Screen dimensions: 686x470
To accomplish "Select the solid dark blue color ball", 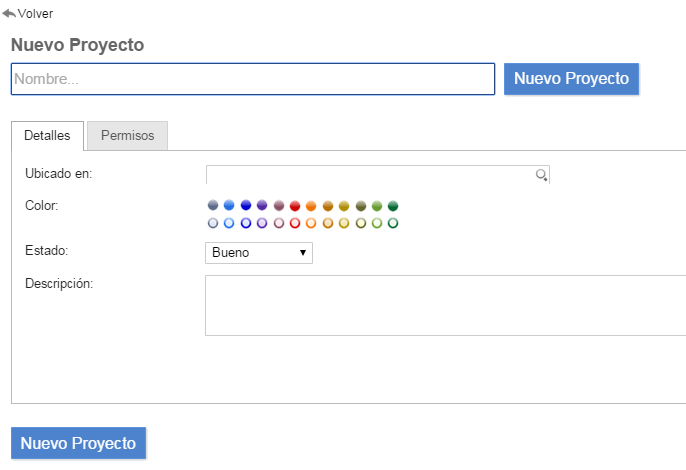I will click(x=246, y=206).
